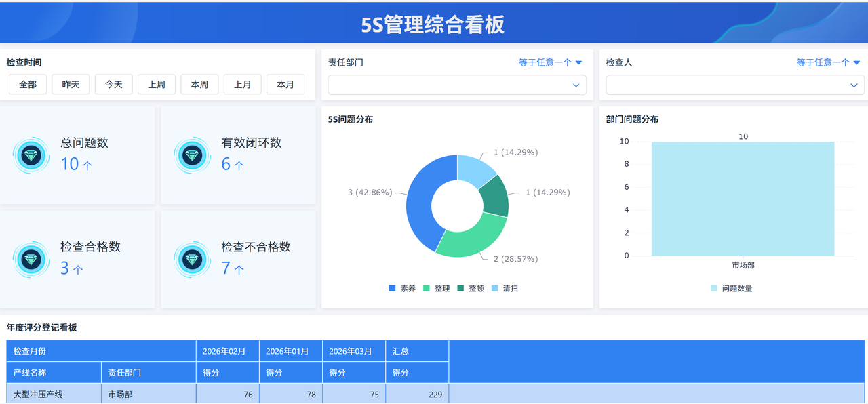
Task: Click the diamond icon beside 检查不合格数
Action: (192, 259)
